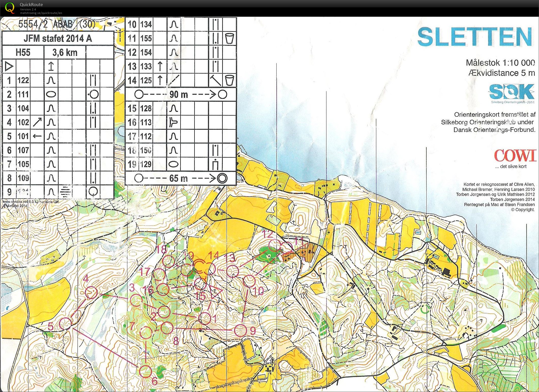The width and height of the screenshot is (539, 392).
Task: Click the QuickRoute Q logo
Action: 10,8
